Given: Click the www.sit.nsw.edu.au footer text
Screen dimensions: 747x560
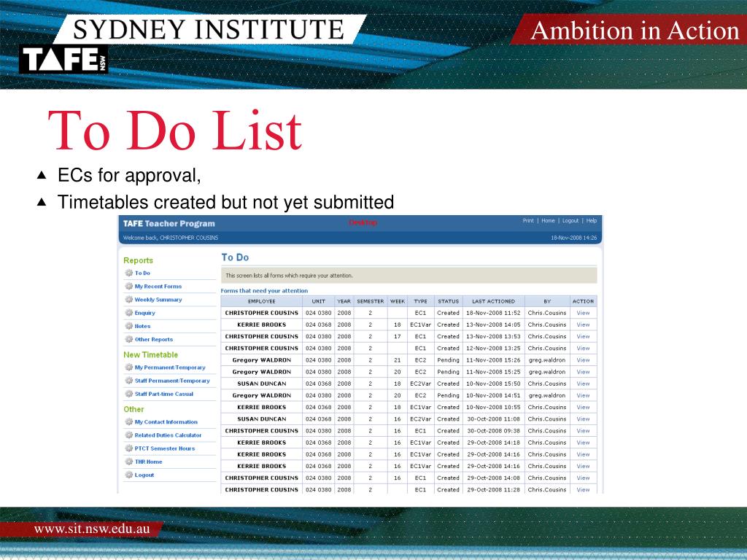Looking at the screenshot, I should click(x=92, y=529).
